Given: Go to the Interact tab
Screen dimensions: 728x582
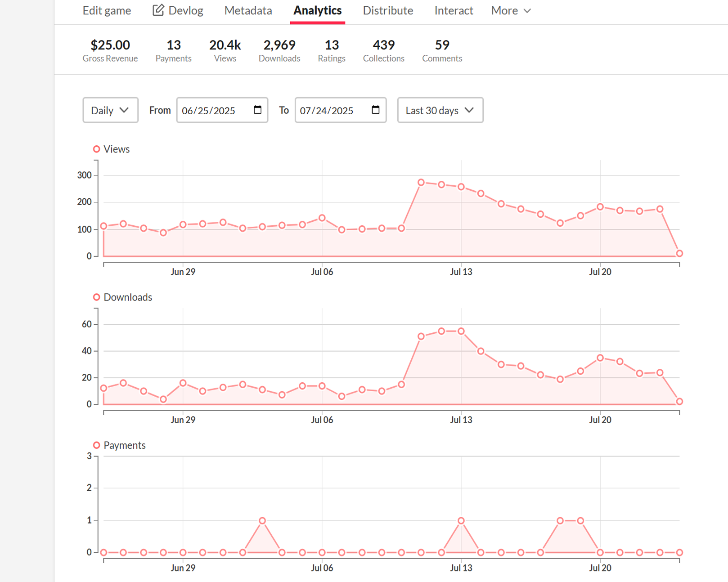Looking at the screenshot, I should pos(454,10).
